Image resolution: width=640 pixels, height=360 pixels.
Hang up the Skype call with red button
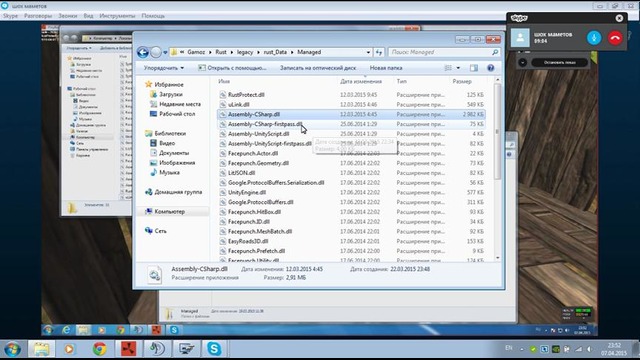615,38
